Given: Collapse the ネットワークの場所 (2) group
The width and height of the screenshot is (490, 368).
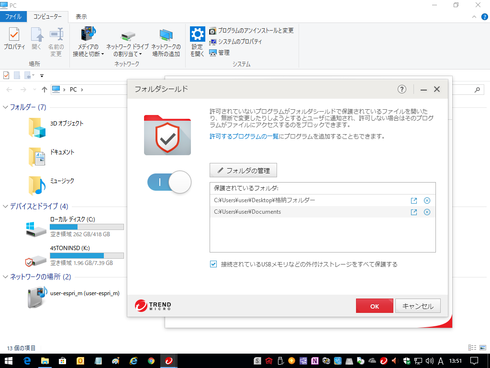Looking at the screenshot, I should point(5,277).
